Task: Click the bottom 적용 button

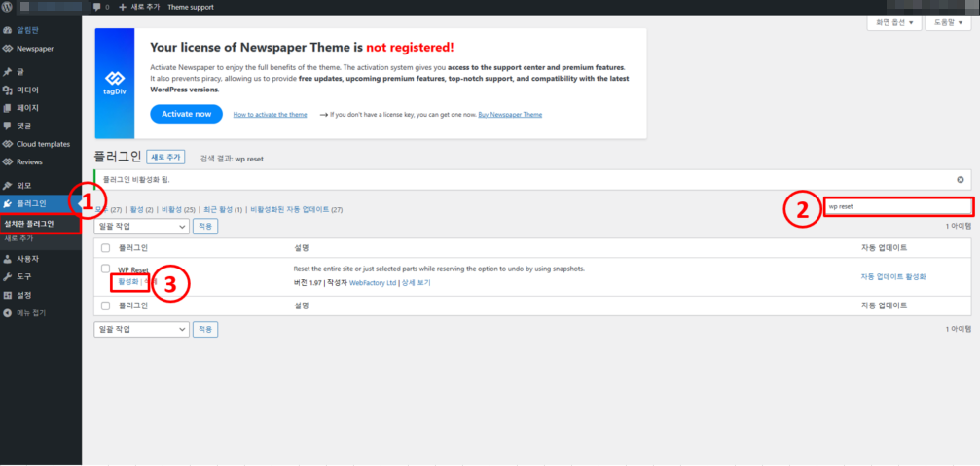Action: click(205, 329)
